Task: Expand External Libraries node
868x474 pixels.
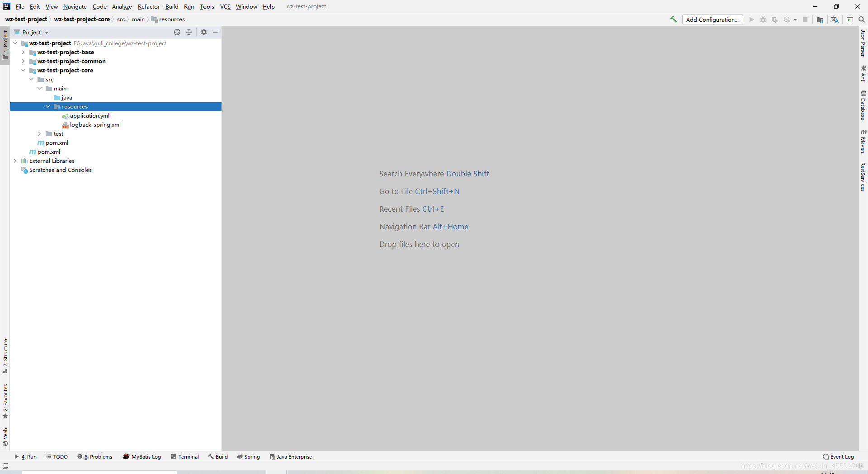Action: pos(15,161)
